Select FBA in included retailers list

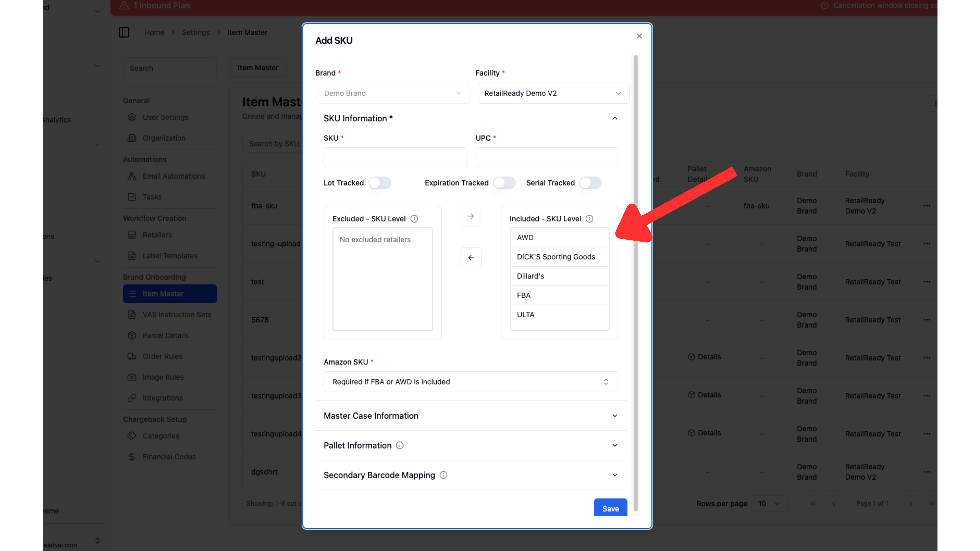click(560, 296)
